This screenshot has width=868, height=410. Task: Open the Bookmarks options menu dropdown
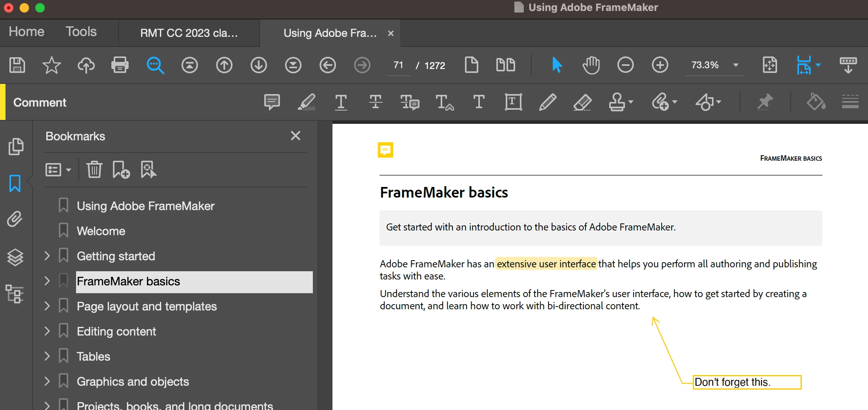(58, 170)
